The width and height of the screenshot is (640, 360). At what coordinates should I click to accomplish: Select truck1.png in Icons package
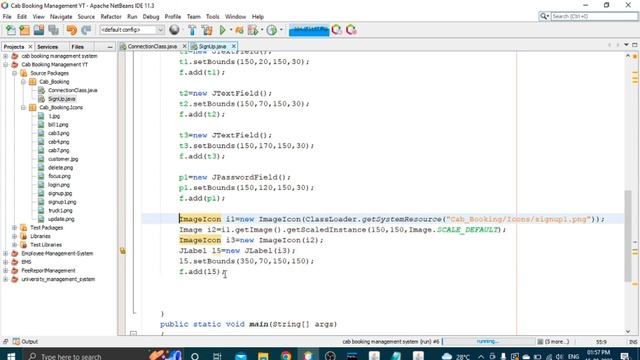(60, 210)
